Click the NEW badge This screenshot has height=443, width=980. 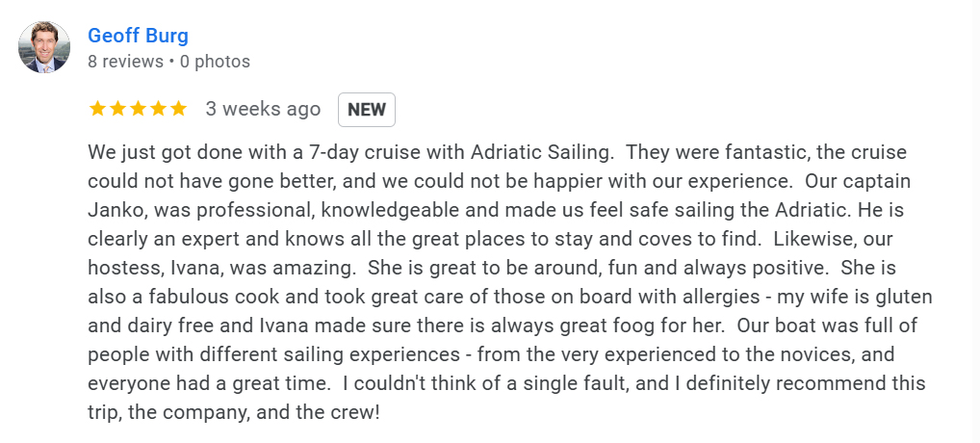pyautogui.click(x=366, y=110)
